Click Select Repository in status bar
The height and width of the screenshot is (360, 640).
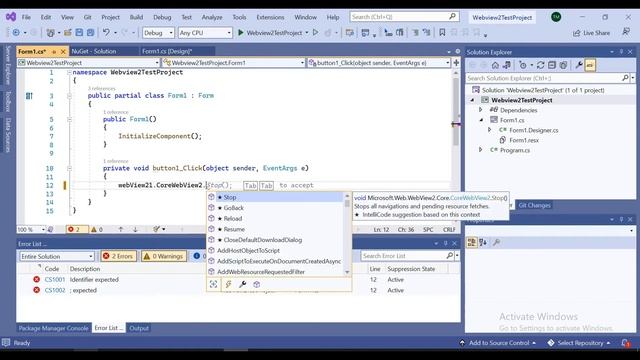click(x=579, y=343)
